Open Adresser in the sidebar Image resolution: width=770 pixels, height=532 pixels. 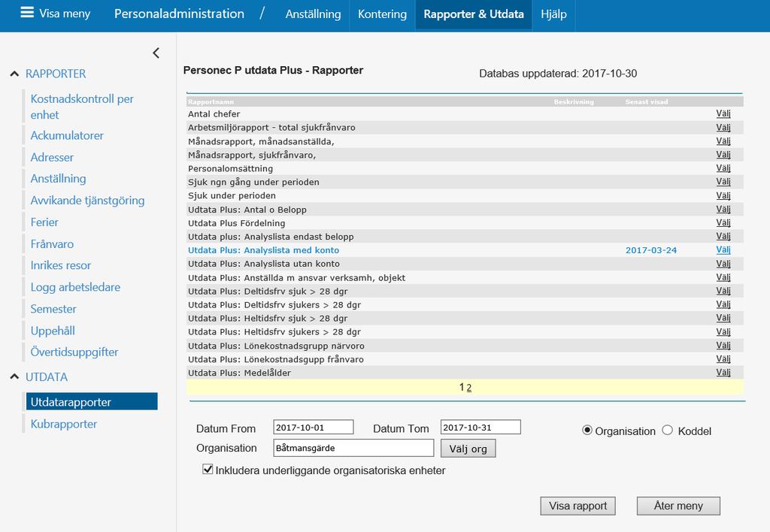tap(52, 157)
